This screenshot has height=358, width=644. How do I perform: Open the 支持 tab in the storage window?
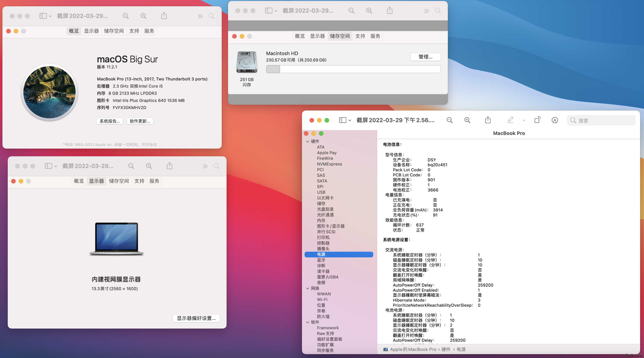click(360, 36)
